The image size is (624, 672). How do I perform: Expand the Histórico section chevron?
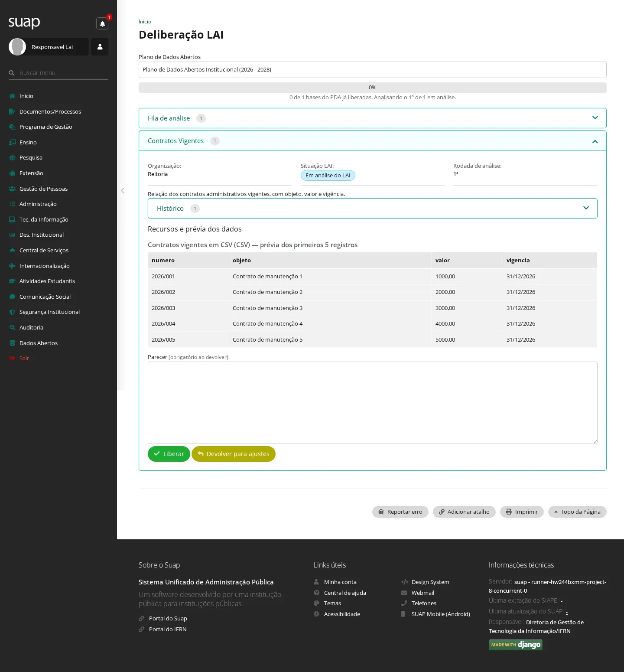pyautogui.click(x=586, y=208)
